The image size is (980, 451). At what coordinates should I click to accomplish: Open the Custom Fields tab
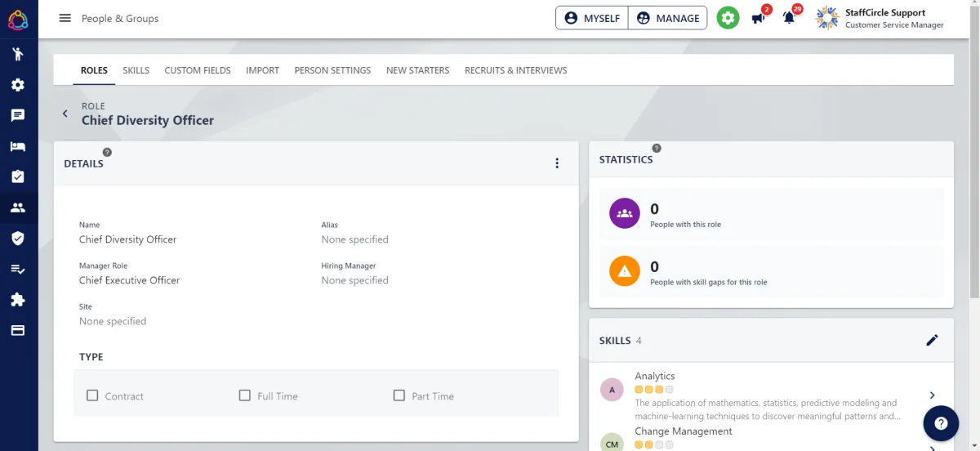point(198,70)
